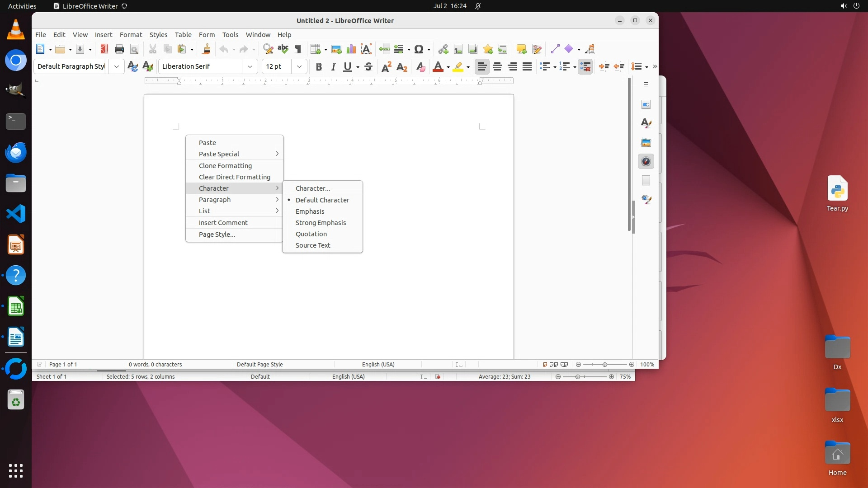
Task: Click the Print icon in toolbar
Action: (119, 49)
